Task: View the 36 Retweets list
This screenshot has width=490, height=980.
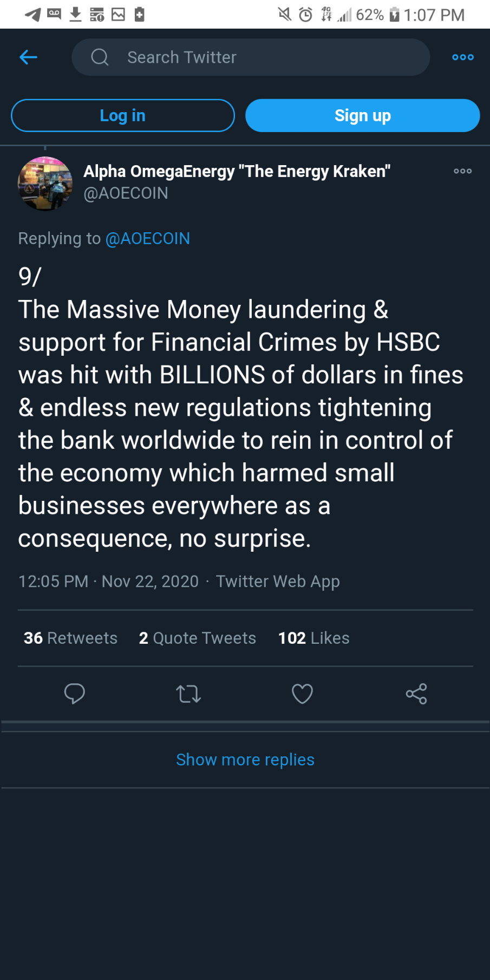Action: tap(70, 638)
